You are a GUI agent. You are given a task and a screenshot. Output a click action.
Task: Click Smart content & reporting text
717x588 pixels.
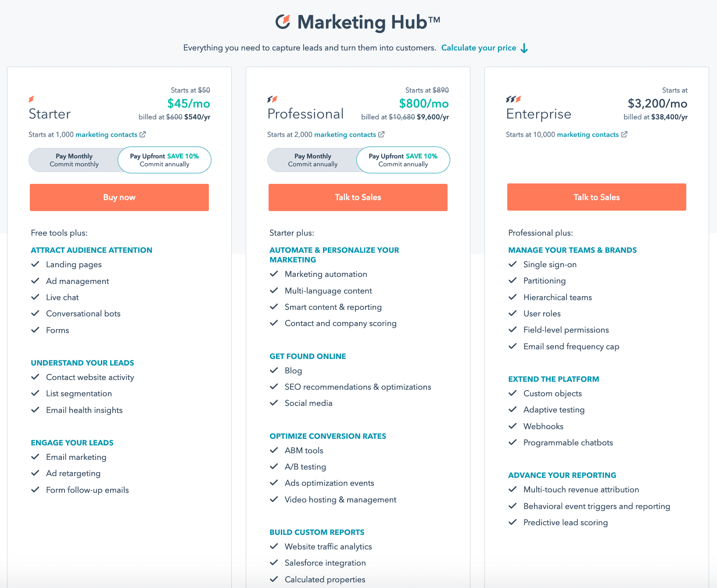click(x=333, y=307)
